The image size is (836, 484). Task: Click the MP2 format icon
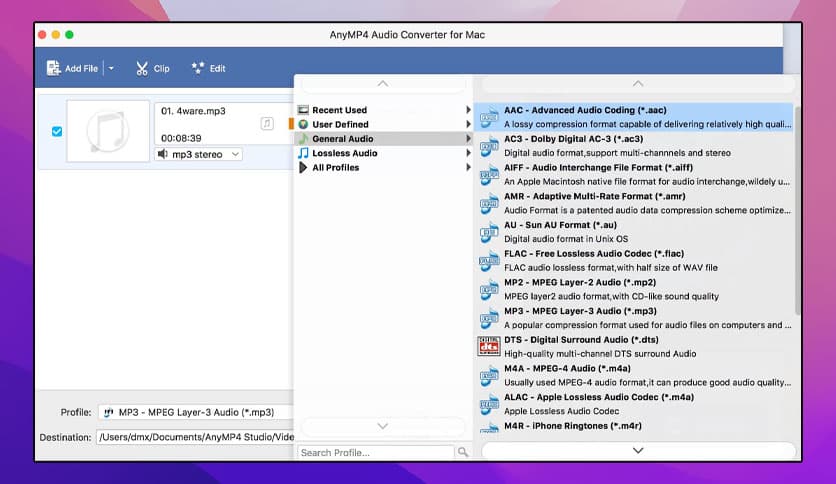pos(488,290)
